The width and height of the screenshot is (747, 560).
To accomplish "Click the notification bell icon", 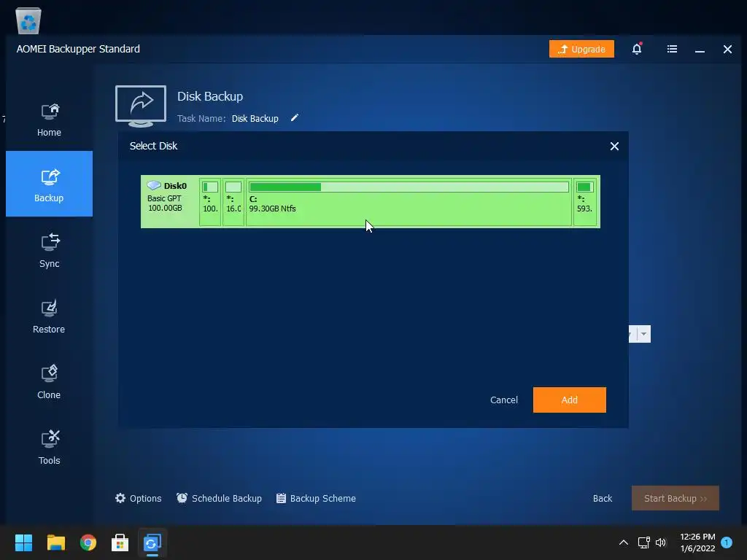I will (637, 49).
